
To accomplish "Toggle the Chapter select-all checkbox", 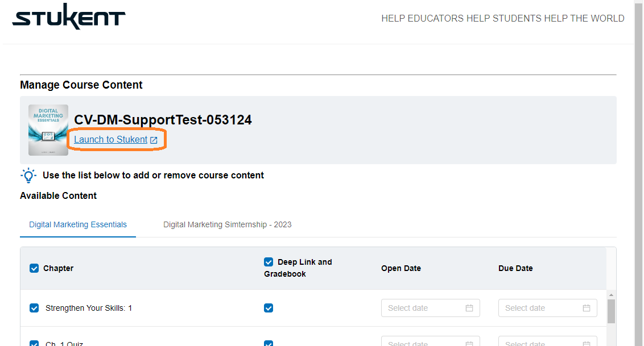I will tap(34, 269).
